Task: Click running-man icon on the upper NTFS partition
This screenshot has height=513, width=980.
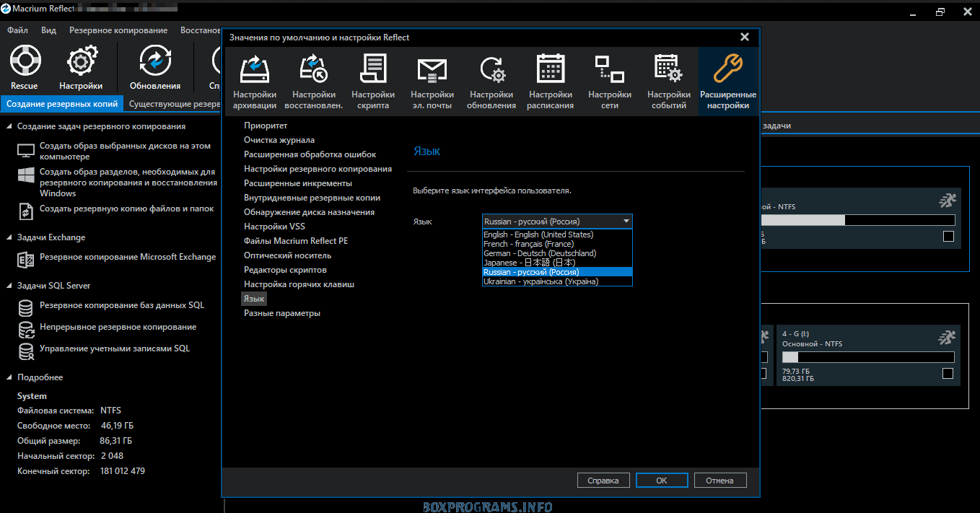Action: [946, 200]
